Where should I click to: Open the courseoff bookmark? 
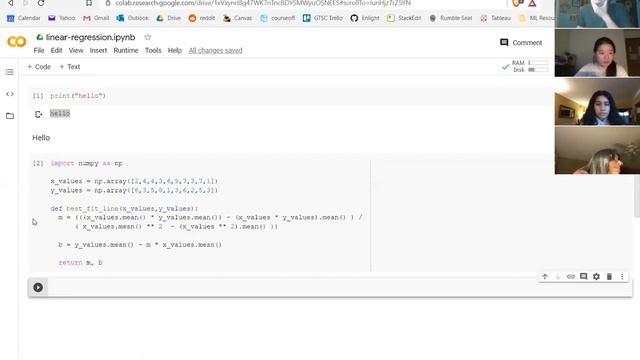(278, 18)
